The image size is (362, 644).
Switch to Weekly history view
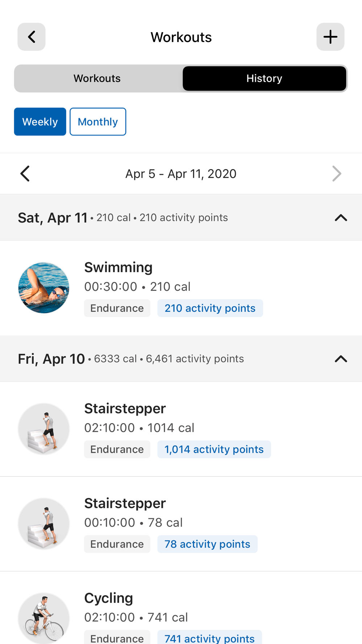click(40, 122)
